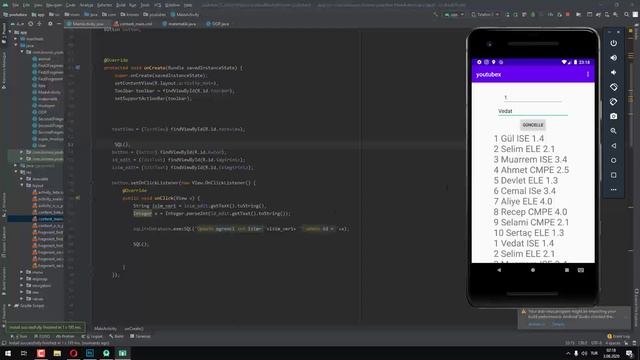Image resolution: width=640 pixels, height=360 pixels.
Task: Raise the emulator volume
Action: coord(613,58)
